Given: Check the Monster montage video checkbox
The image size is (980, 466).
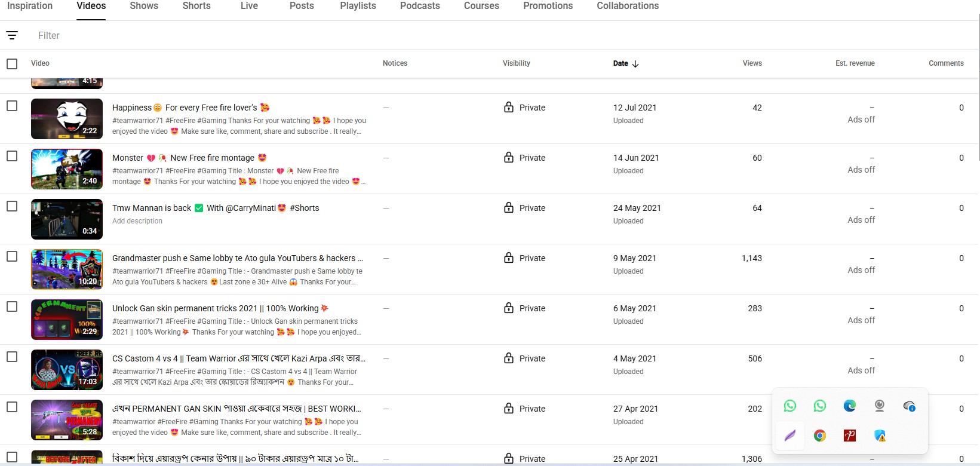Looking at the screenshot, I should [12, 156].
